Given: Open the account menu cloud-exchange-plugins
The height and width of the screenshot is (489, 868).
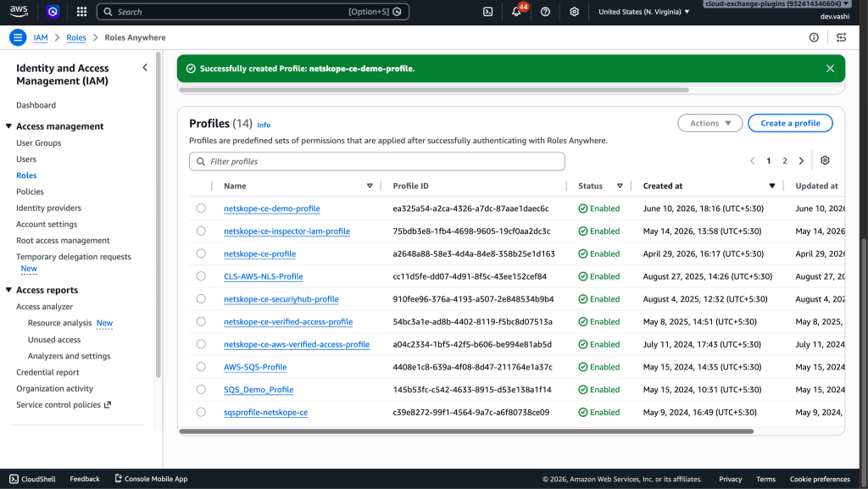Looking at the screenshot, I should [776, 4].
